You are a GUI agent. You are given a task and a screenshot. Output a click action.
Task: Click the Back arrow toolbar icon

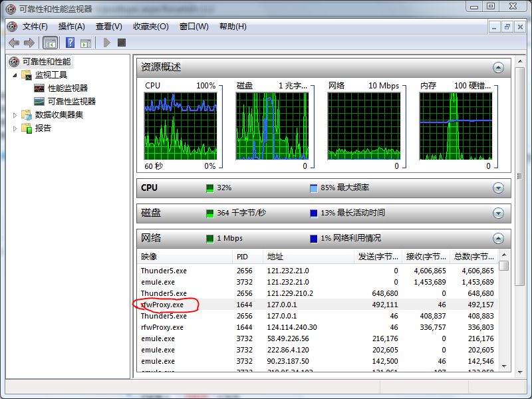pos(14,43)
